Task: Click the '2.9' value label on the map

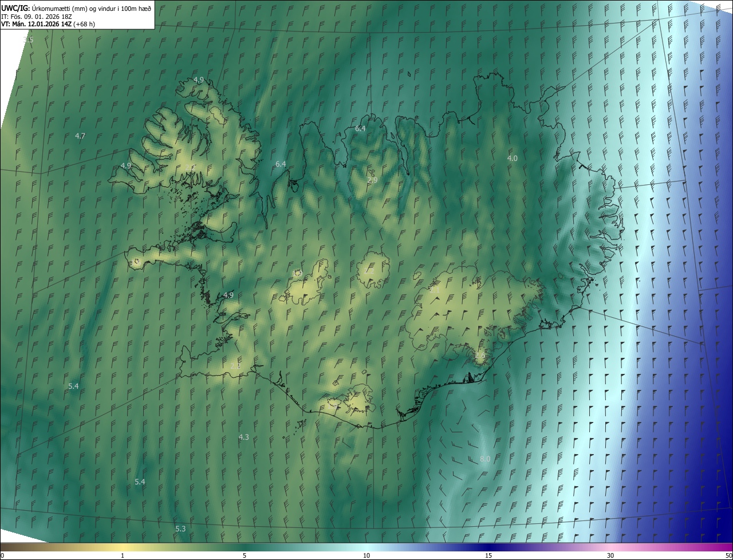Action: pos(372,180)
